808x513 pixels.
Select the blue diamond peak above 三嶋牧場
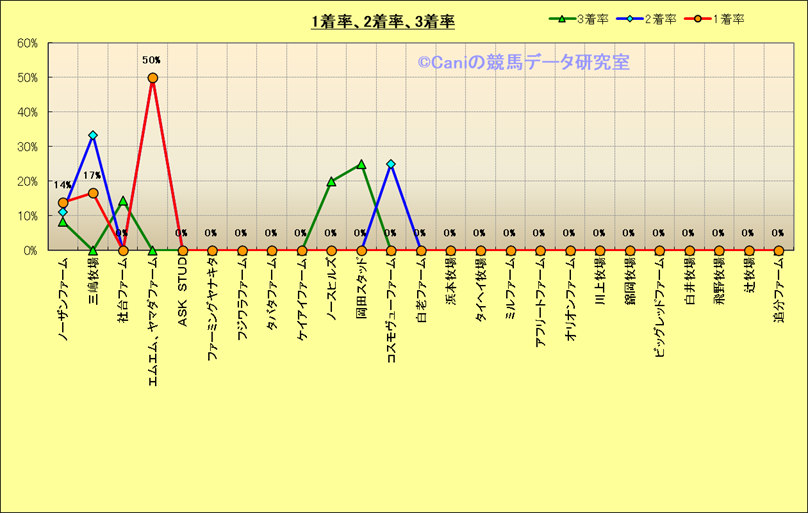tap(93, 135)
